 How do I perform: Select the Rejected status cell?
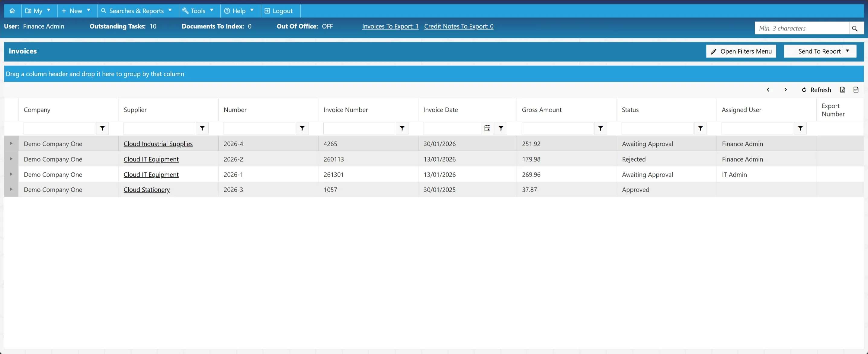click(x=667, y=159)
